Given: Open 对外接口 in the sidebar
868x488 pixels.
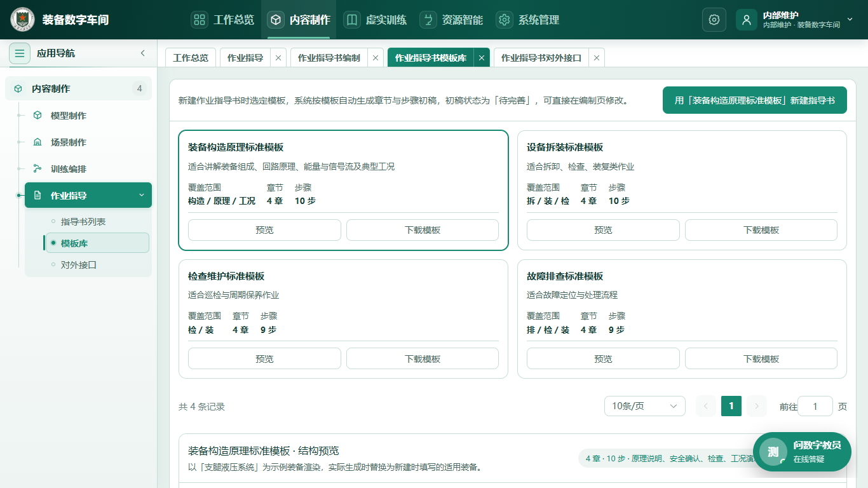Looking at the screenshot, I should pyautogui.click(x=79, y=265).
